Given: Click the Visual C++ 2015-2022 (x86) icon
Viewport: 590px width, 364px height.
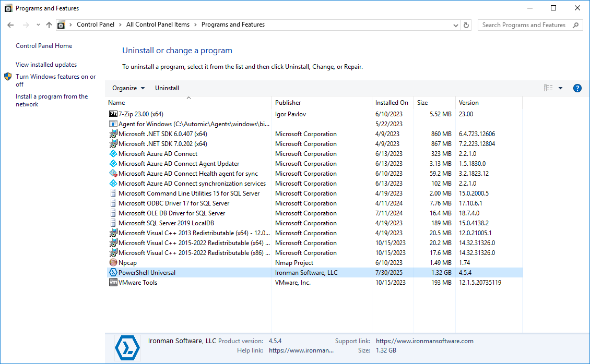Looking at the screenshot, I should (113, 253).
